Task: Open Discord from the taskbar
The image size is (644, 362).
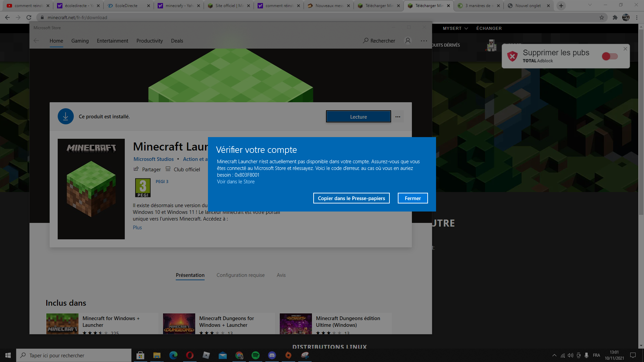Action: pos(272,355)
